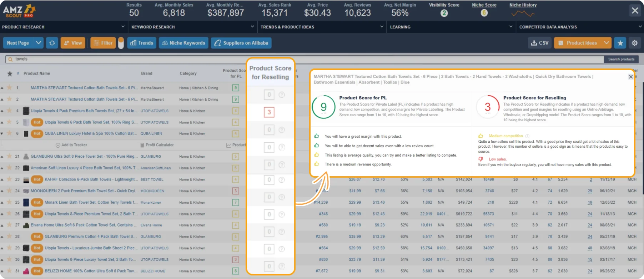Expand row 4 Utopia Towels details arrow
Image resolution: width=644 pixels, height=279 pixels.
click(2, 111)
